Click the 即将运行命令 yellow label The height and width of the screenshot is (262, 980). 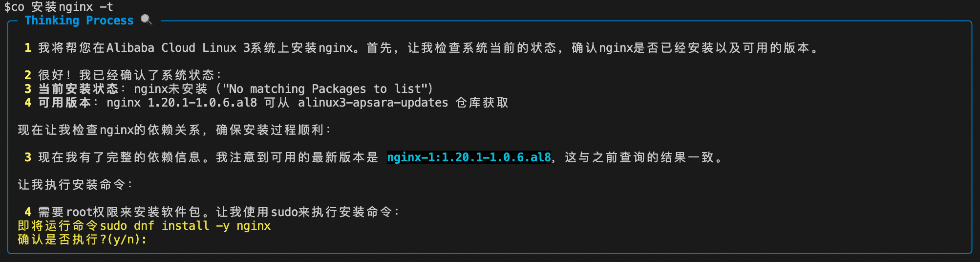[x=59, y=226]
